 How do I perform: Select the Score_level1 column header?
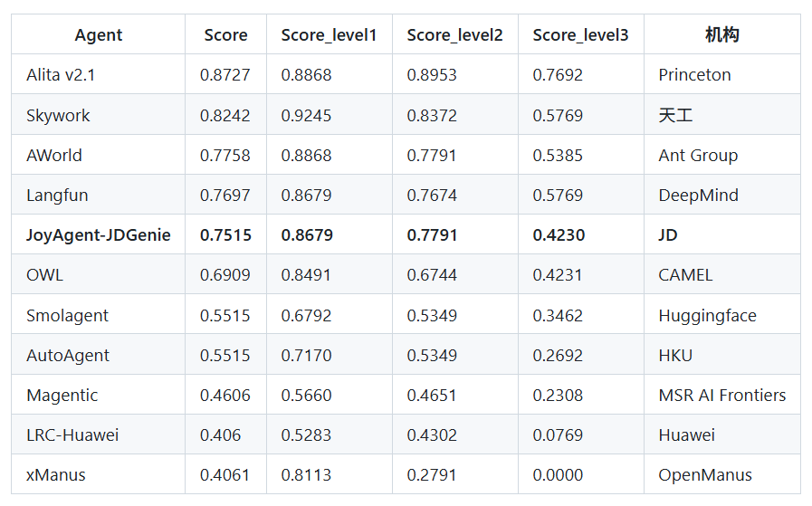[x=330, y=34]
